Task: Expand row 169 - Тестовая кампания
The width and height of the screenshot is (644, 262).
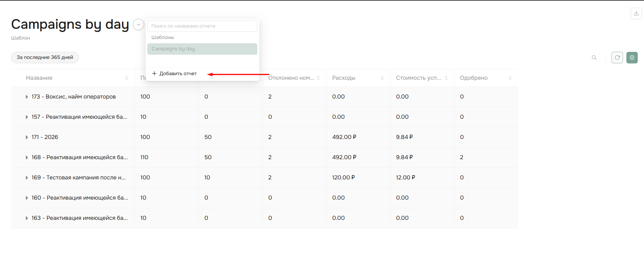Action: [x=27, y=178]
